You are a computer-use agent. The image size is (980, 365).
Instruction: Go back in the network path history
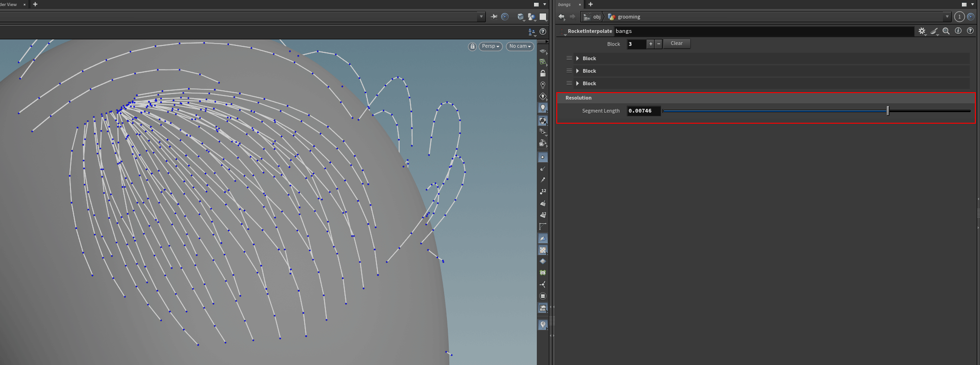point(561,17)
